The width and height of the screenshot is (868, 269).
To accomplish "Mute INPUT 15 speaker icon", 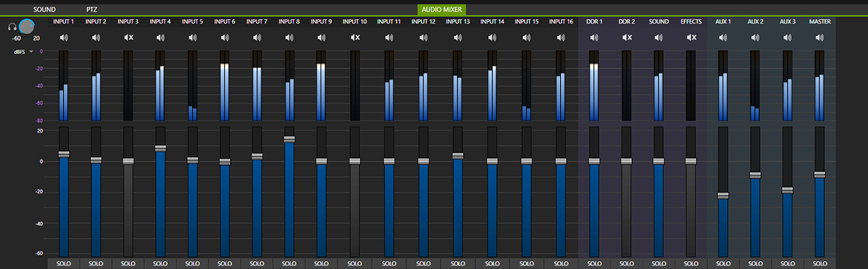I will 527,38.
